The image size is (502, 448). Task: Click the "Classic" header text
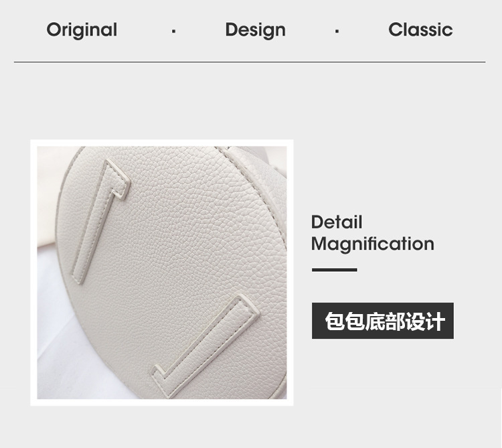click(420, 29)
